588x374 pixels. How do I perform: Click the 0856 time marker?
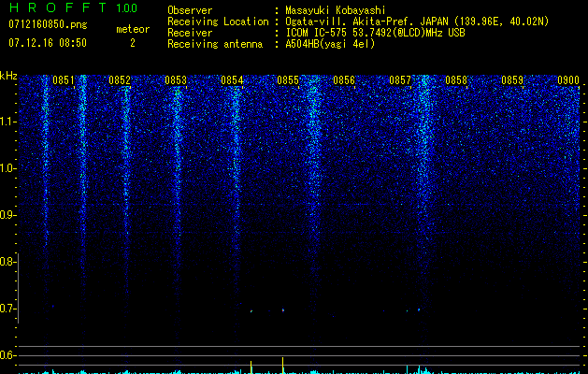click(344, 80)
